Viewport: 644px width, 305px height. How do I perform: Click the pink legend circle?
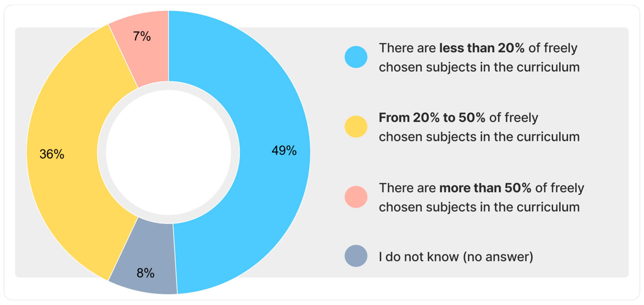click(356, 197)
